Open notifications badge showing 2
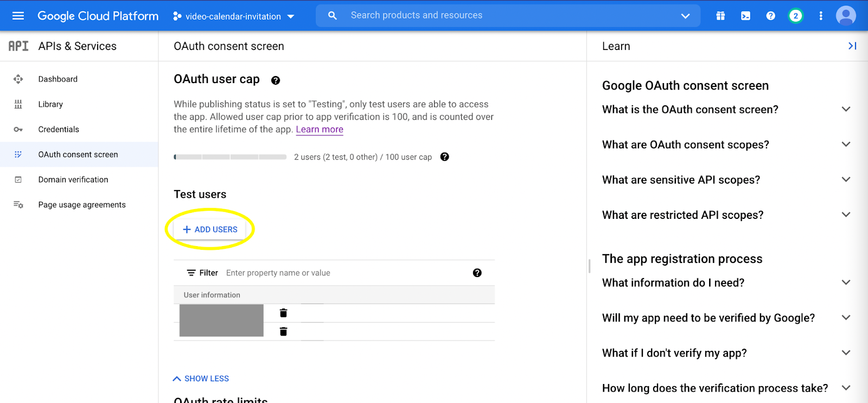 tap(796, 16)
